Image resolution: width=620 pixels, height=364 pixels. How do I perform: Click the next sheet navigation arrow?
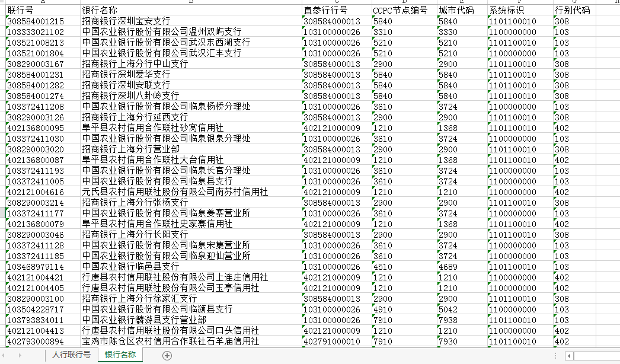point(20,355)
